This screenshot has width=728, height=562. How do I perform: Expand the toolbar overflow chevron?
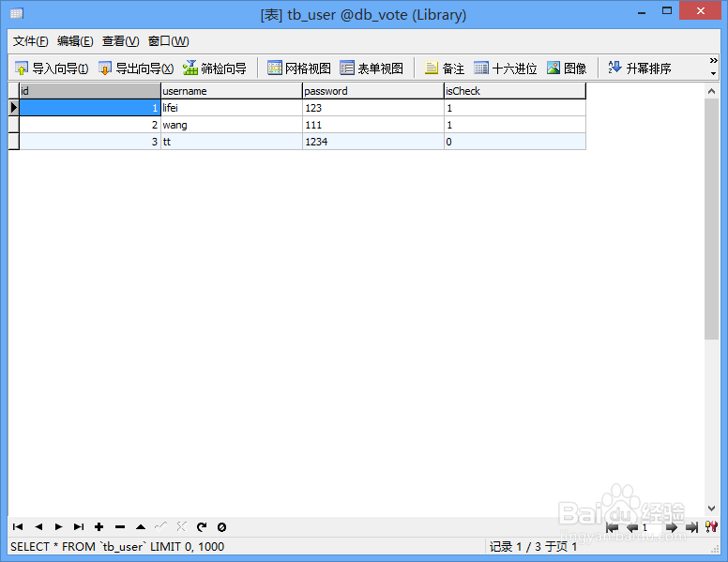[713, 61]
